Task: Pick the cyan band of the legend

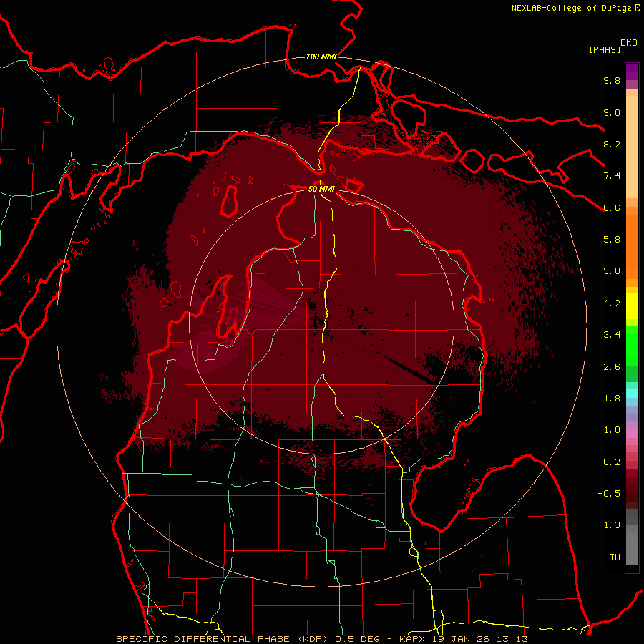Action: [632, 394]
